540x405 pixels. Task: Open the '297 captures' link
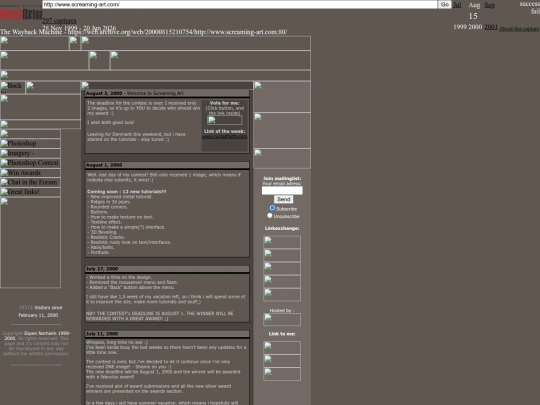click(x=59, y=21)
